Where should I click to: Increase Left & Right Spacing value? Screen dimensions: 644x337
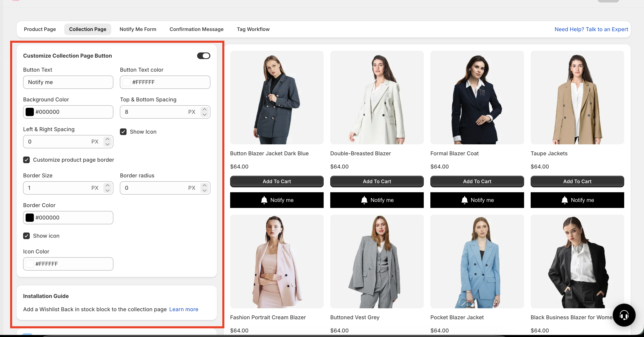(108, 139)
